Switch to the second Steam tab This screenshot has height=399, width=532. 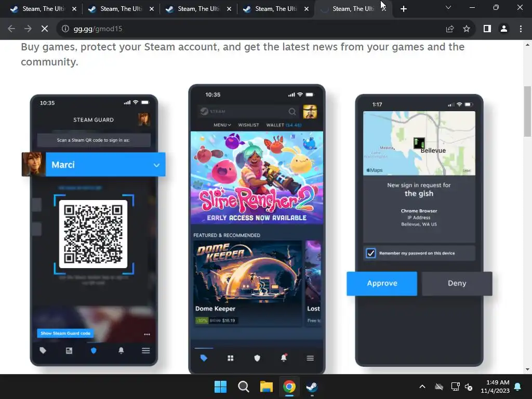[x=120, y=9]
